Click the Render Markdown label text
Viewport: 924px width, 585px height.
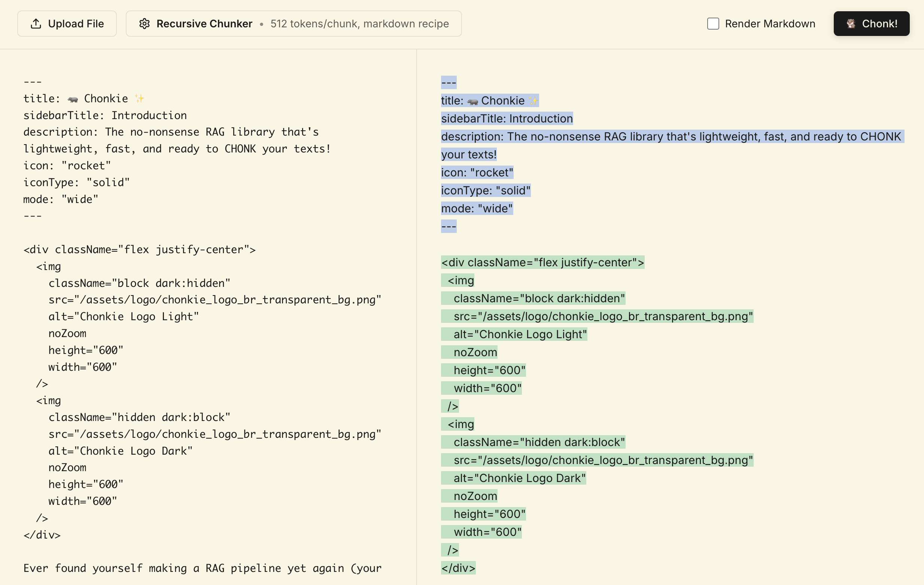[x=770, y=24]
